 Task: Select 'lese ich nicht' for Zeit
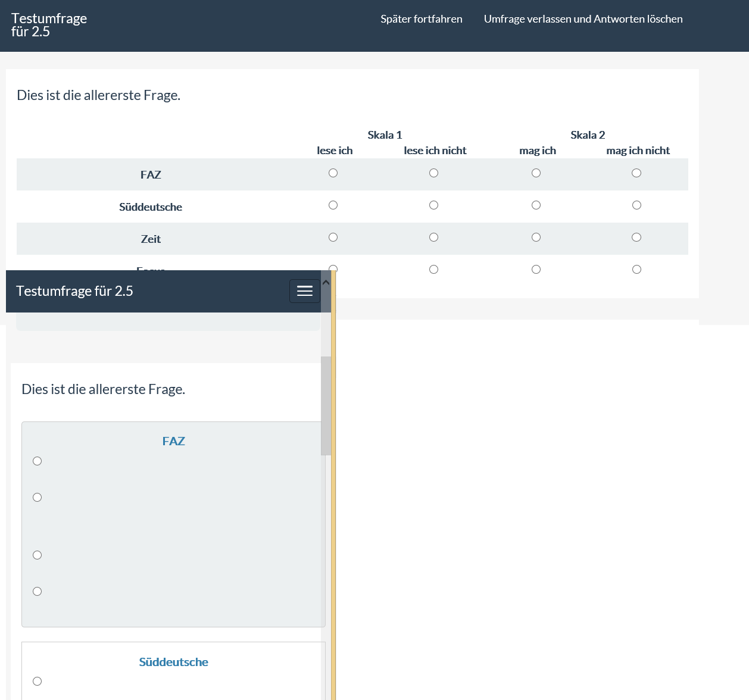pos(433,237)
